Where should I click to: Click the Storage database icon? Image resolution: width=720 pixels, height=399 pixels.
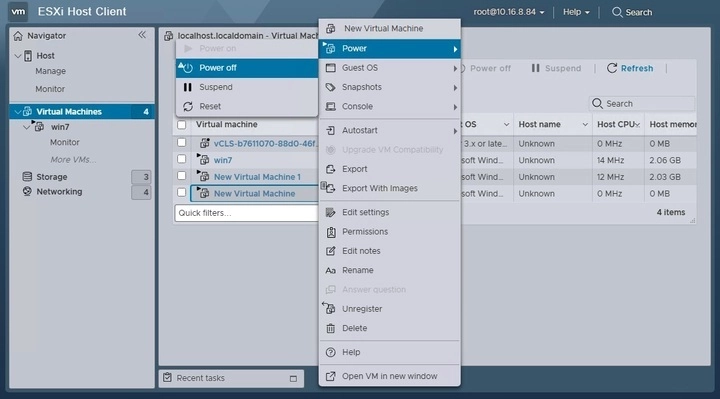pos(27,177)
